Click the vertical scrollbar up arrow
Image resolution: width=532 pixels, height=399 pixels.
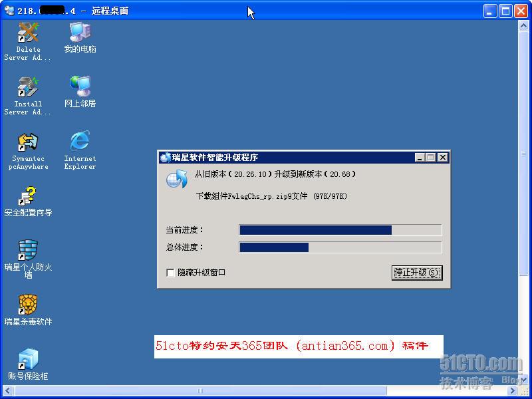coord(523,26)
